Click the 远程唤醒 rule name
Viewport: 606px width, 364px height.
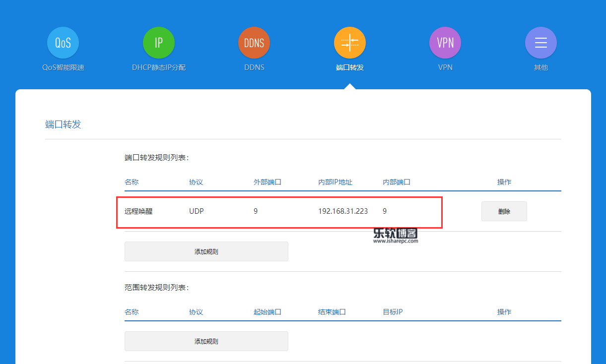(138, 211)
